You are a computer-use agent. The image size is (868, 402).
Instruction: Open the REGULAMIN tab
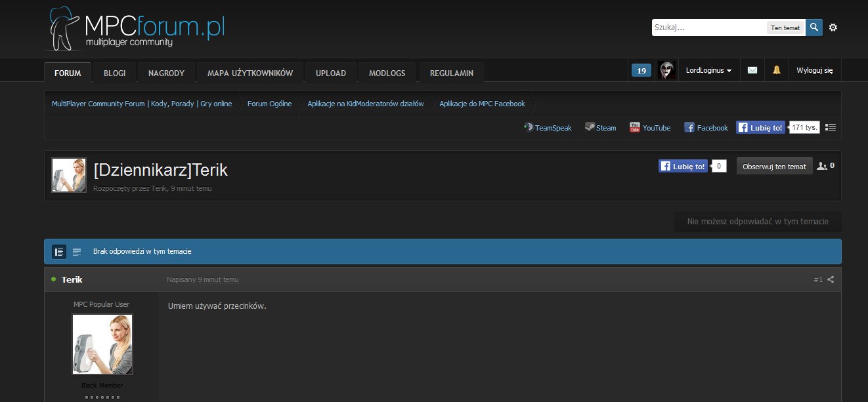[x=452, y=73]
